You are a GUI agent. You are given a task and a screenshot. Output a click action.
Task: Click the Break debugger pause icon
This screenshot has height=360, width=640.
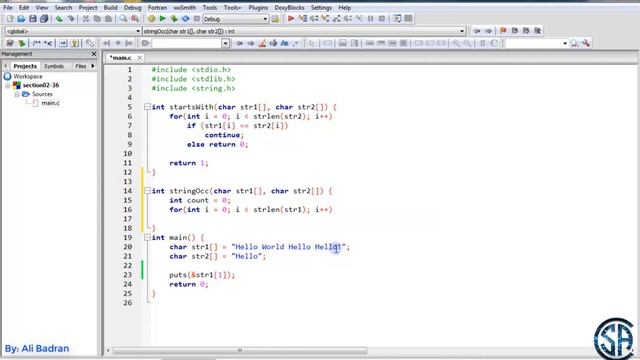tap(371, 19)
